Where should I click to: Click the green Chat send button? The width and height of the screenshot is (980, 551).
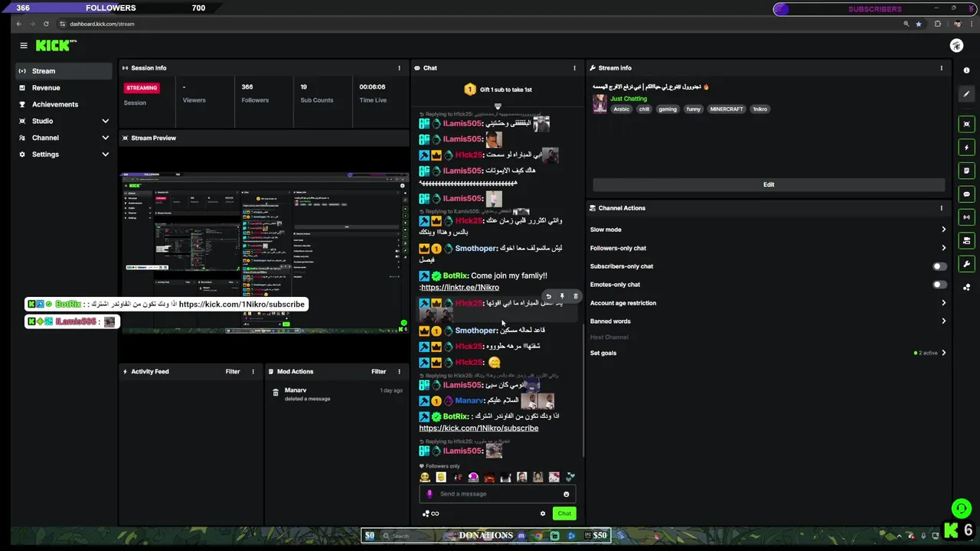click(564, 514)
